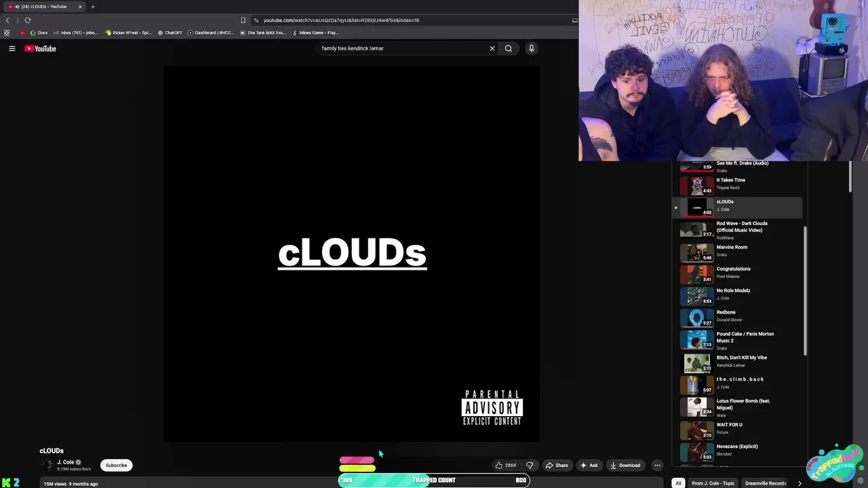Click the playlist panel scrollbar
The image size is (868, 488).
[x=806, y=291]
